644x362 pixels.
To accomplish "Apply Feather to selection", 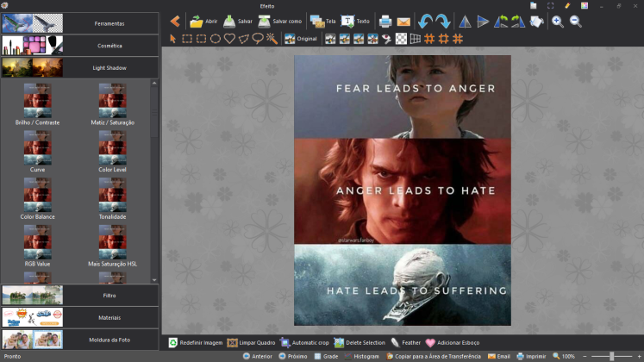I will 405,343.
